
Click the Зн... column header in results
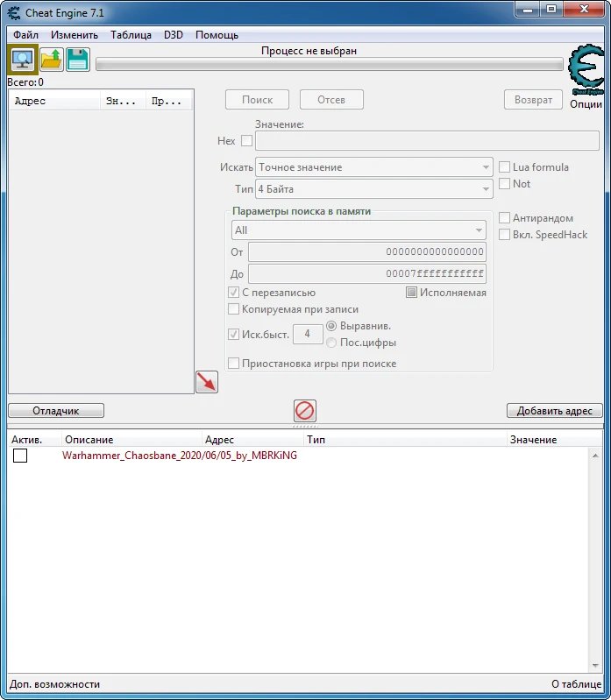pyautogui.click(x=124, y=101)
